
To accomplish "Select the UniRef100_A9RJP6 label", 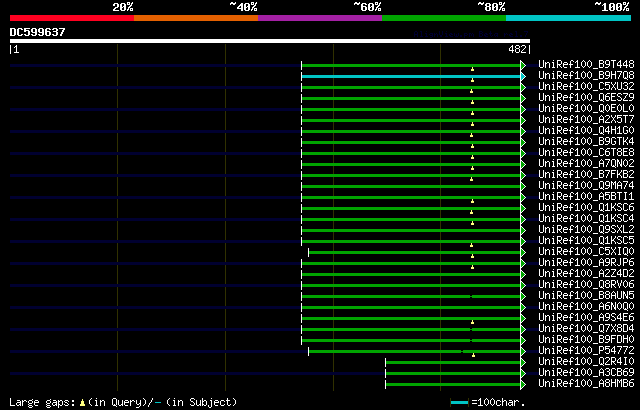I will coord(586,263).
